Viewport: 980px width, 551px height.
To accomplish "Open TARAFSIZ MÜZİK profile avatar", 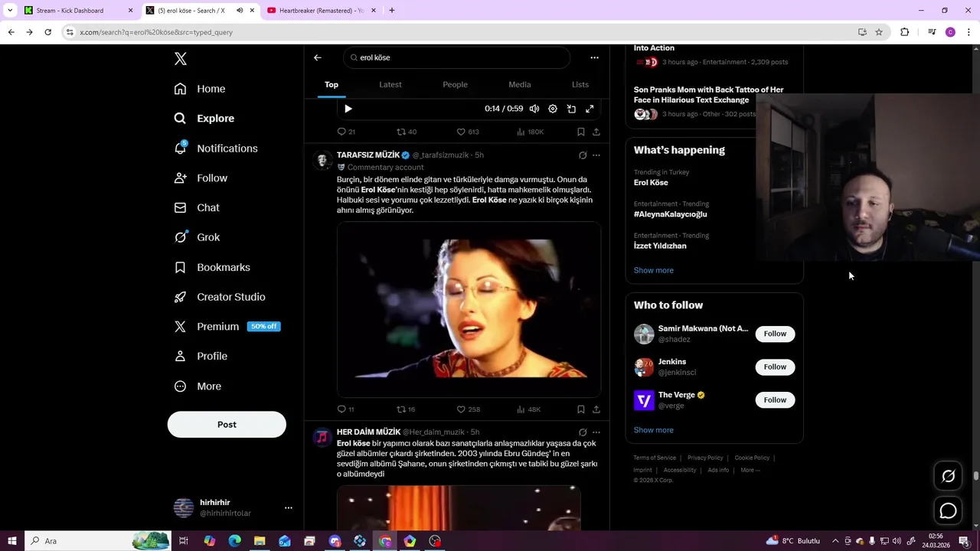I will tap(322, 160).
